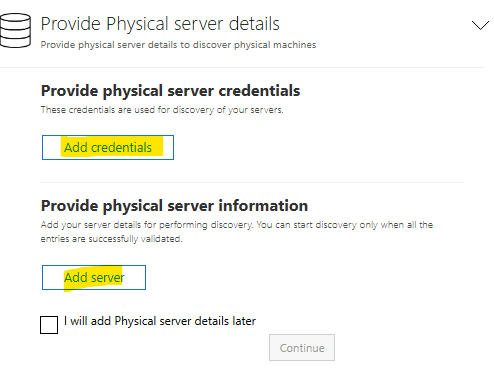Click the Add credentials button
This screenshot has height=368, width=494.
pyautogui.click(x=108, y=147)
